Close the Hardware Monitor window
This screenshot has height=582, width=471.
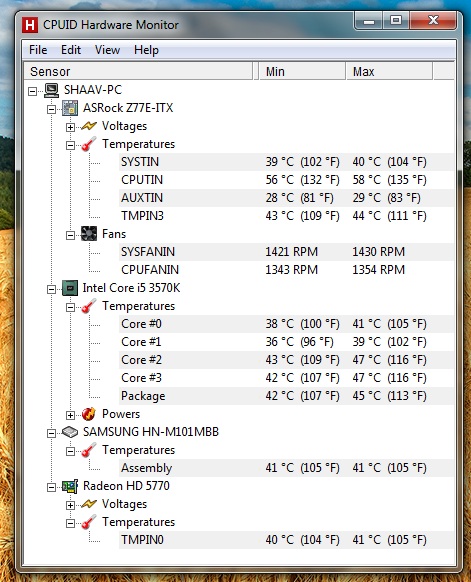pyautogui.click(x=433, y=20)
